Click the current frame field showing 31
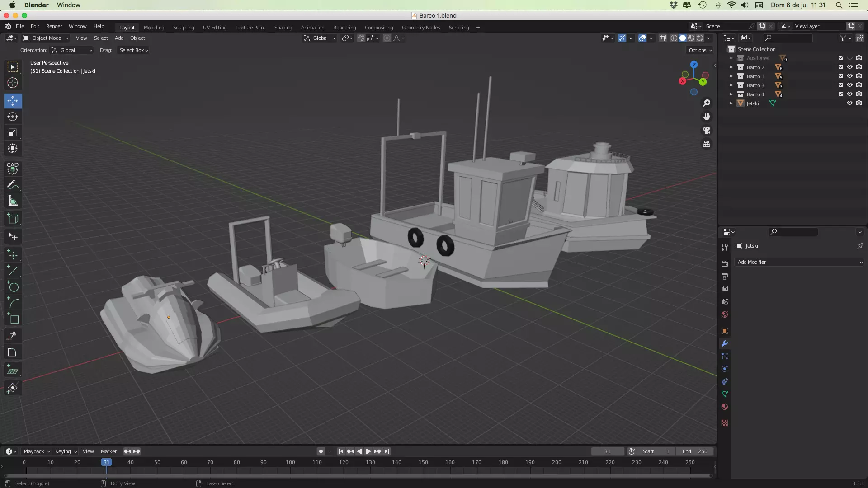The image size is (868, 488). coord(608,451)
